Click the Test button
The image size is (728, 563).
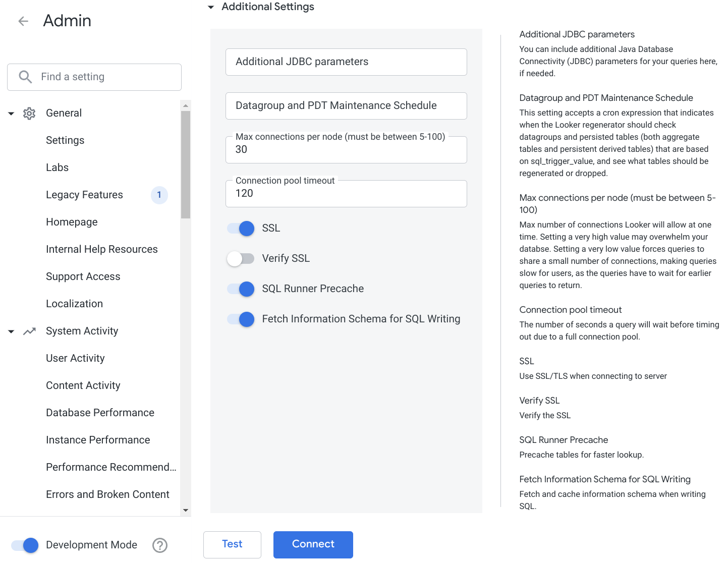point(232,544)
